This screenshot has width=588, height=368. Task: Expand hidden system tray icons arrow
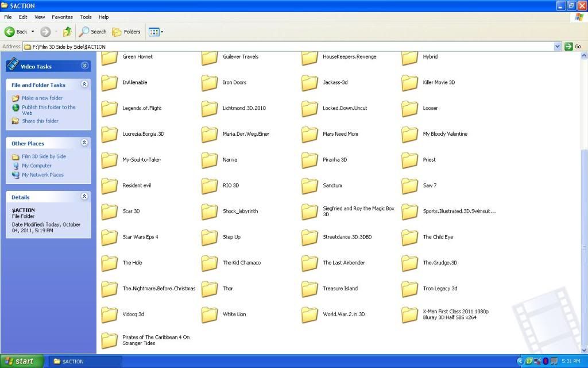(x=520, y=361)
